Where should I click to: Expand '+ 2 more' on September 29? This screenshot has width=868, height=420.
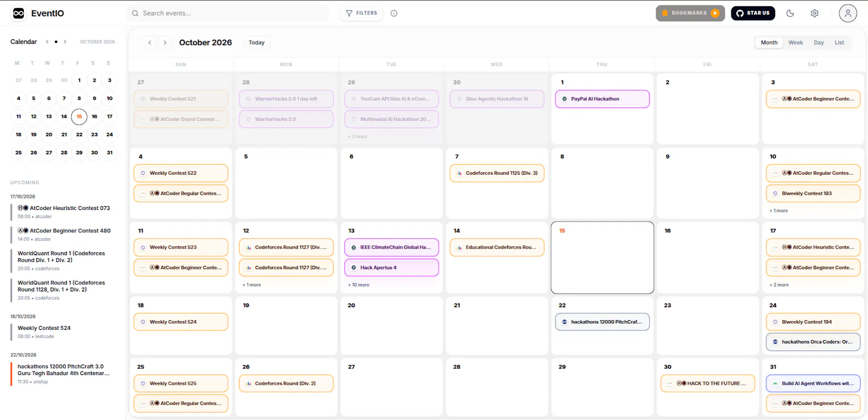coord(358,136)
